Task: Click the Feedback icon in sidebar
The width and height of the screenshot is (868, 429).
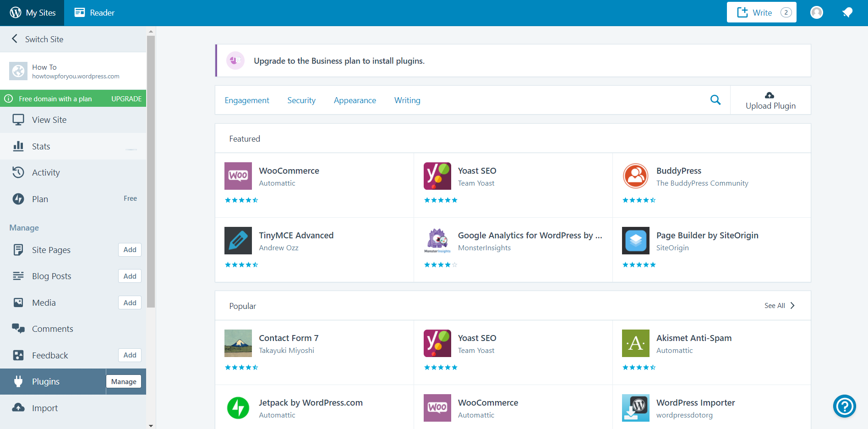Action: [18, 355]
